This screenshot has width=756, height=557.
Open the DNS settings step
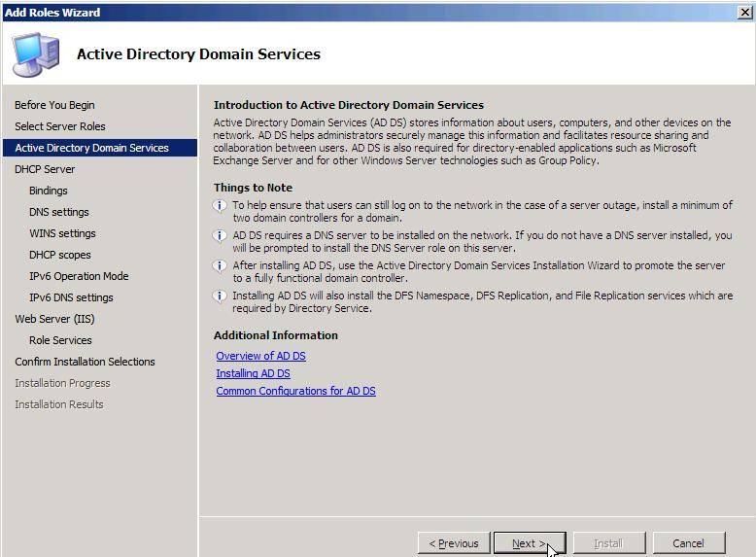59,212
